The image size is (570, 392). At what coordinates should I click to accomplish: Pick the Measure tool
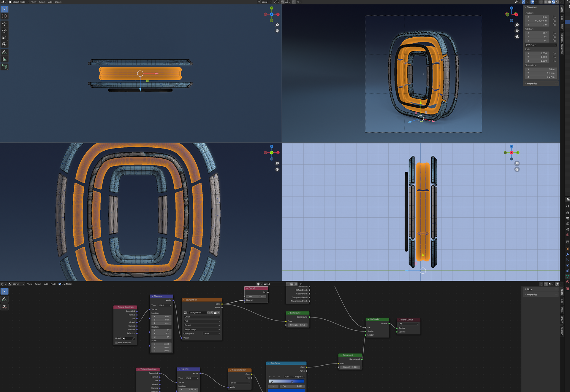[x=4, y=59]
